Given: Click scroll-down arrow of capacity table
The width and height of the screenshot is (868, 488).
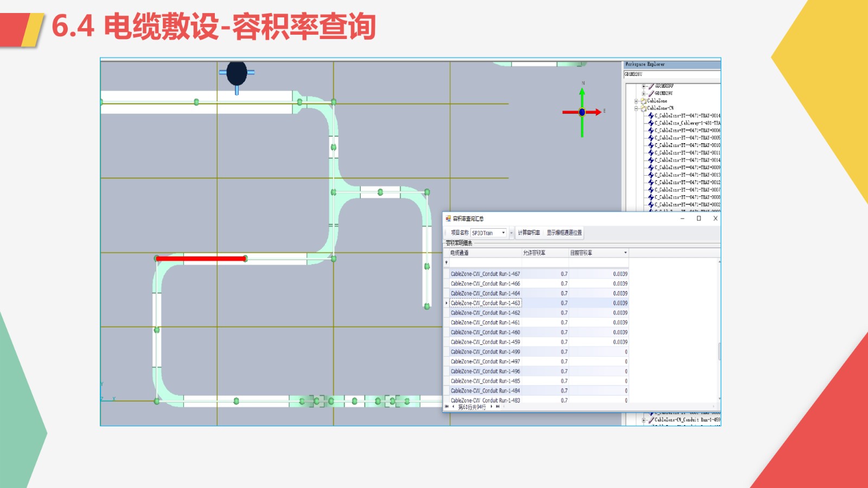Looking at the screenshot, I should 719,400.
